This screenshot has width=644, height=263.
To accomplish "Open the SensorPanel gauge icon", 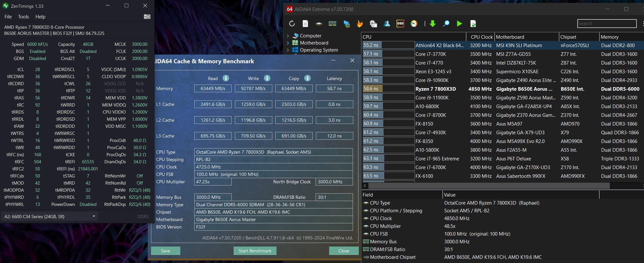I will pos(414,24).
